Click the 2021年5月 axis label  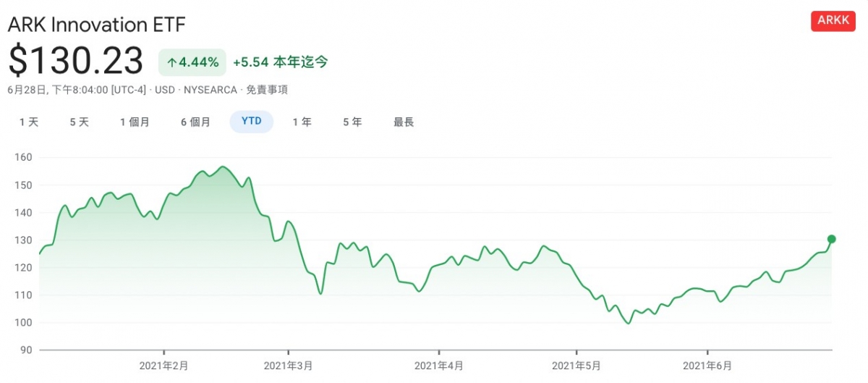click(576, 366)
